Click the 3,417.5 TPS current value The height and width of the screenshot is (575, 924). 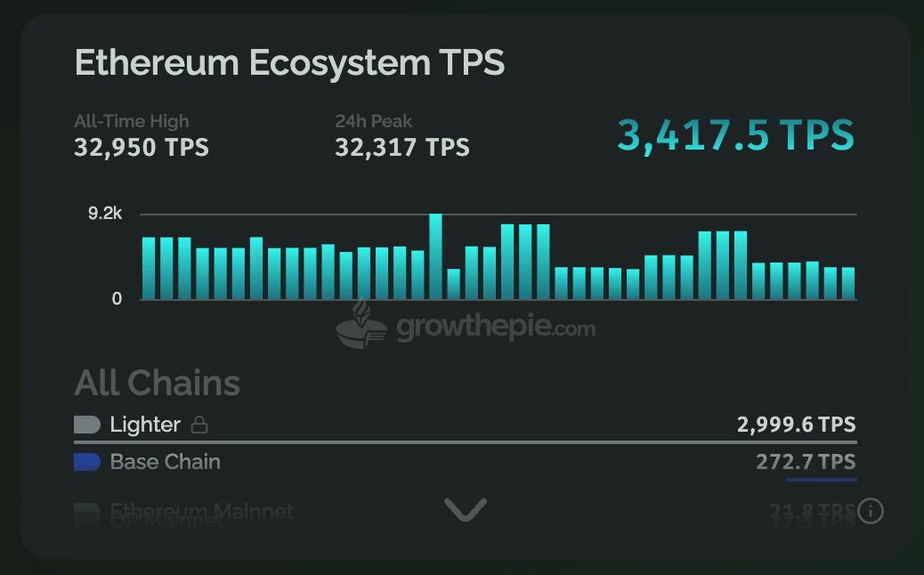pos(735,136)
